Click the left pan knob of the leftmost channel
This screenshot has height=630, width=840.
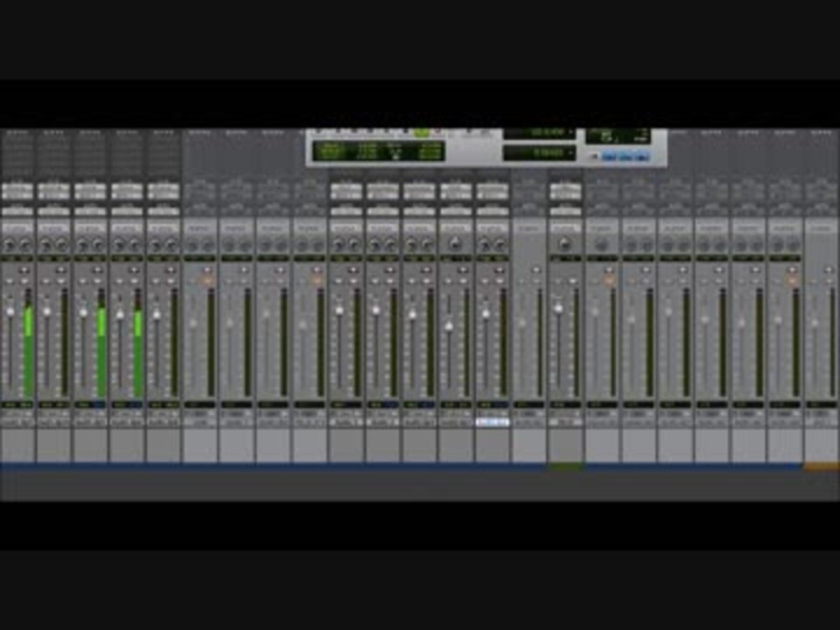pyautogui.click(x=10, y=245)
